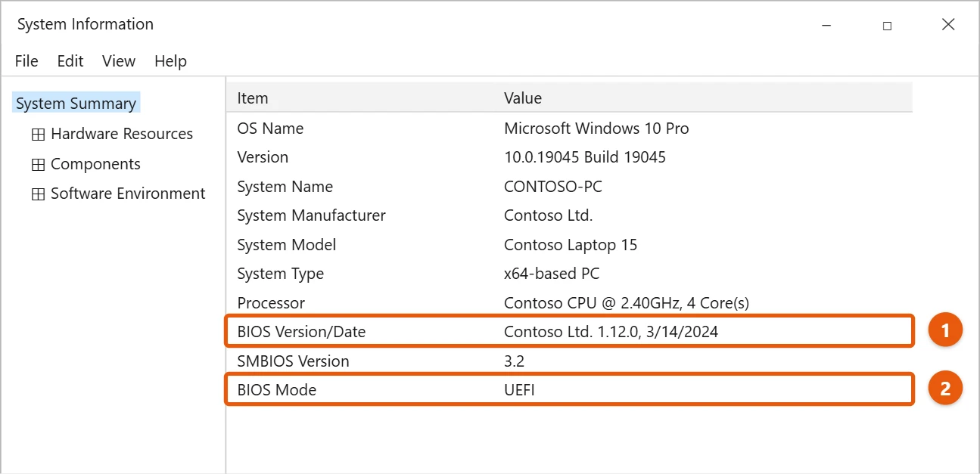Expand the Components node
This screenshot has height=474, width=980.
tap(38, 165)
